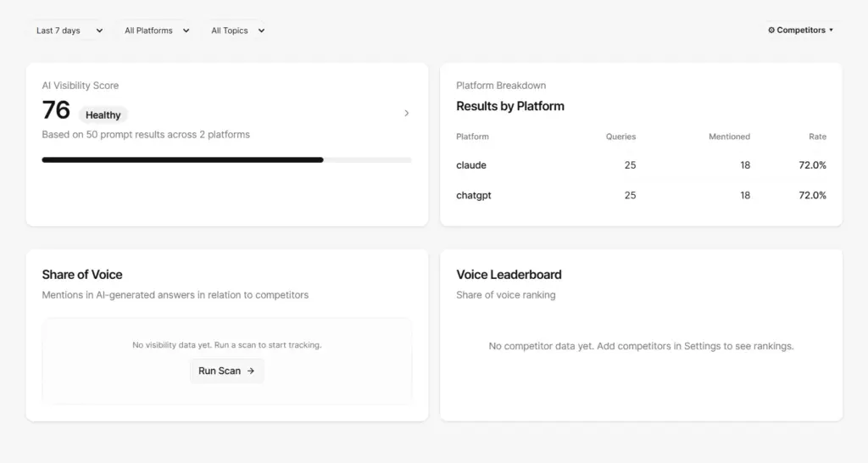This screenshot has height=463, width=868.
Task: Click the arrow icon in Run Scan
Action: tap(251, 371)
